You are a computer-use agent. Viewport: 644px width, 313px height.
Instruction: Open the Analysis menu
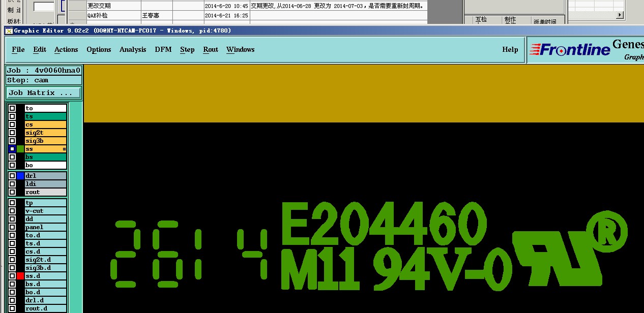click(133, 49)
